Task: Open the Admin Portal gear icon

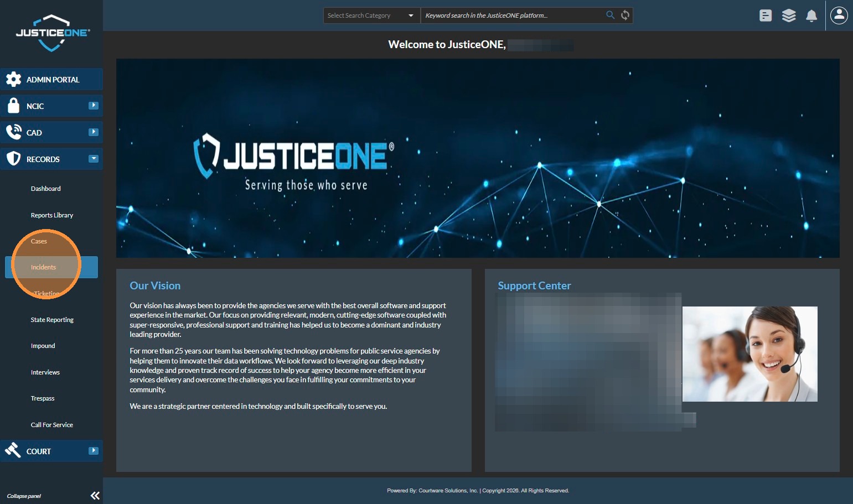Action: point(13,79)
